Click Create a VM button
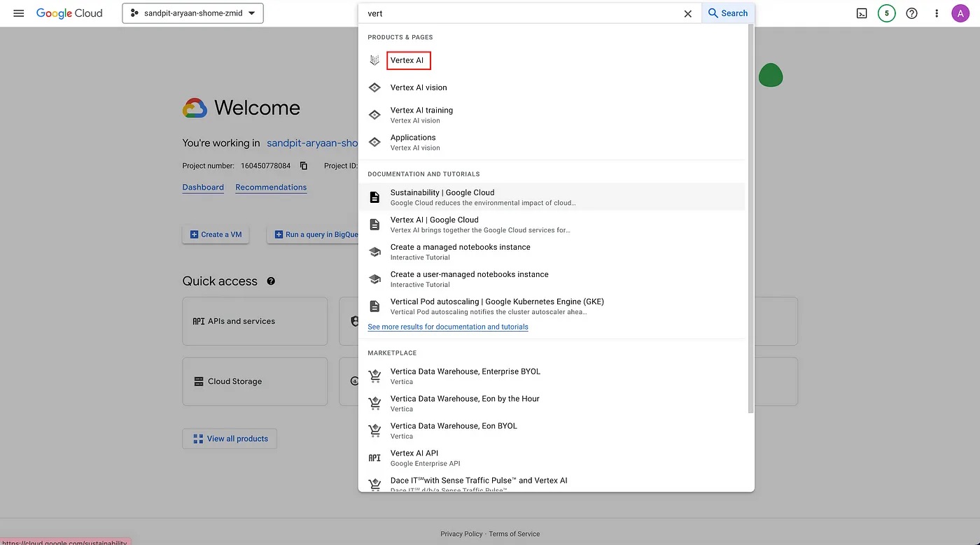 pyautogui.click(x=216, y=234)
